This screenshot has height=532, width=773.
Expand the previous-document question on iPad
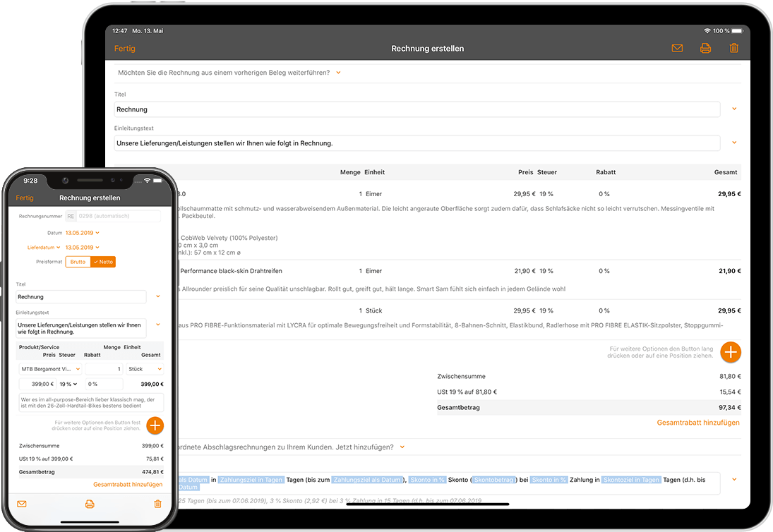(x=338, y=73)
